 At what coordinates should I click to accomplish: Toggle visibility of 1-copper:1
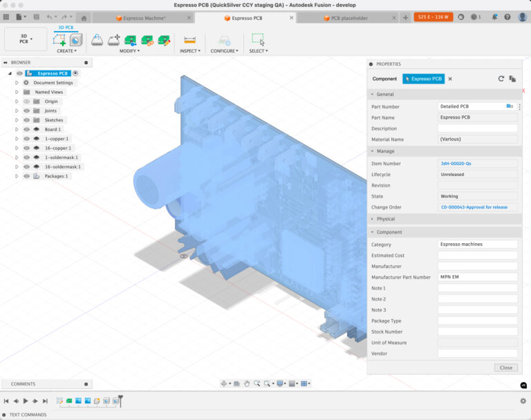coord(26,139)
